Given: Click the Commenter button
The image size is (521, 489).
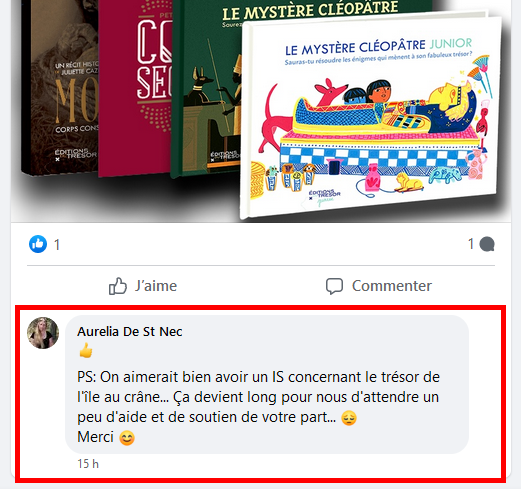Looking at the screenshot, I should pos(379,286).
